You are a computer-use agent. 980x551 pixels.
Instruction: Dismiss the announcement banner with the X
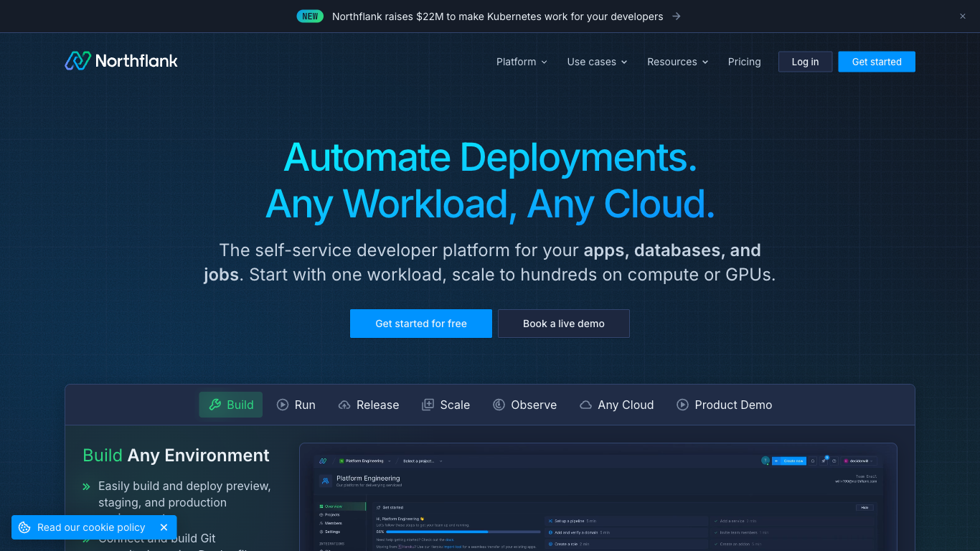(x=963, y=16)
